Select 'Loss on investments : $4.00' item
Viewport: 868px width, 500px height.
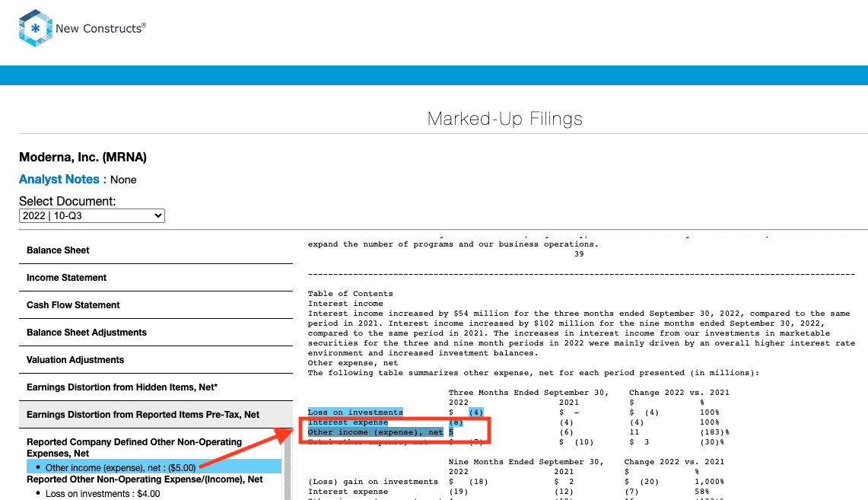[103, 494]
